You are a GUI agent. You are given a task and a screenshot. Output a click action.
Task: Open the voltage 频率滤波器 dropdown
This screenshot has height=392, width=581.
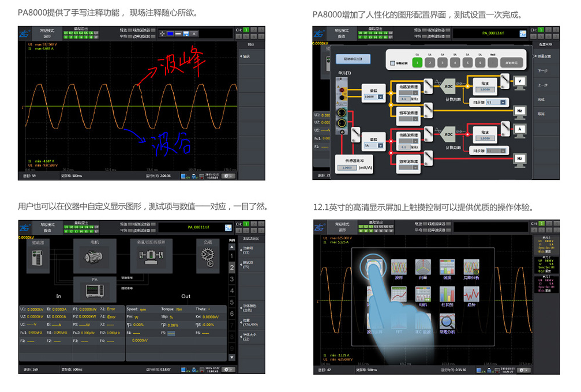pos(408,119)
